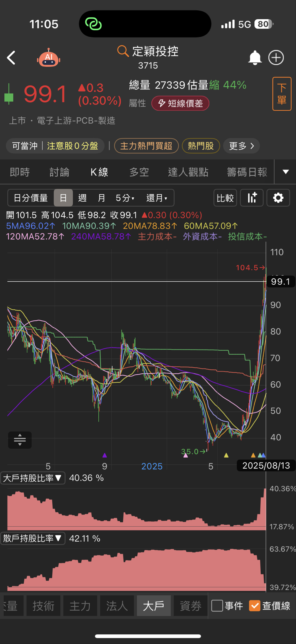Expand the 大戶持股比率 dropdown

33,478
